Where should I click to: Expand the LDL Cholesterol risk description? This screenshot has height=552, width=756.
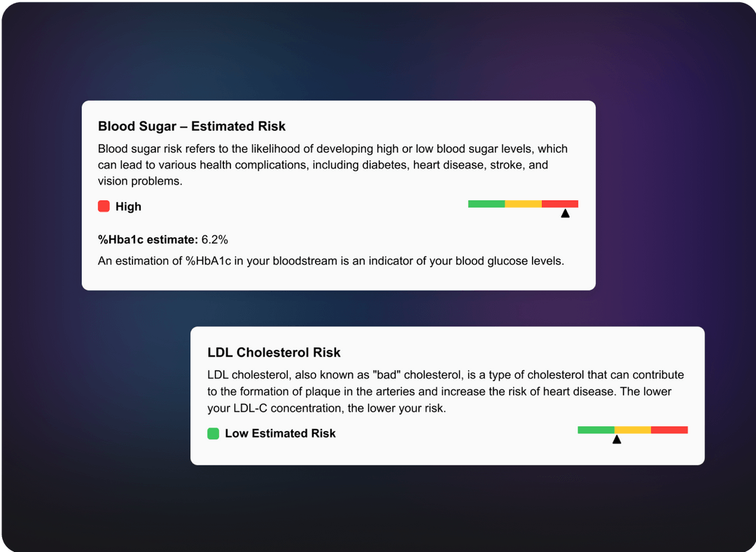[x=445, y=391]
